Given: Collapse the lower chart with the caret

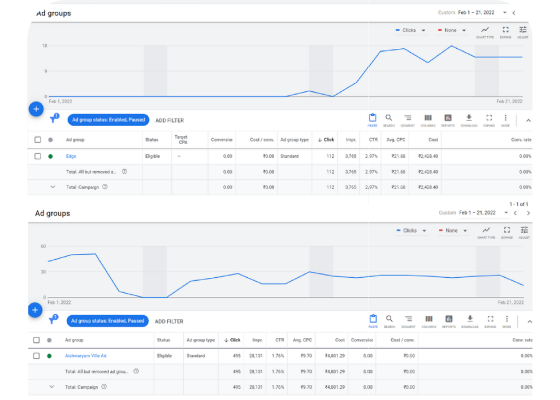Looking at the screenshot, I should click(530, 322).
